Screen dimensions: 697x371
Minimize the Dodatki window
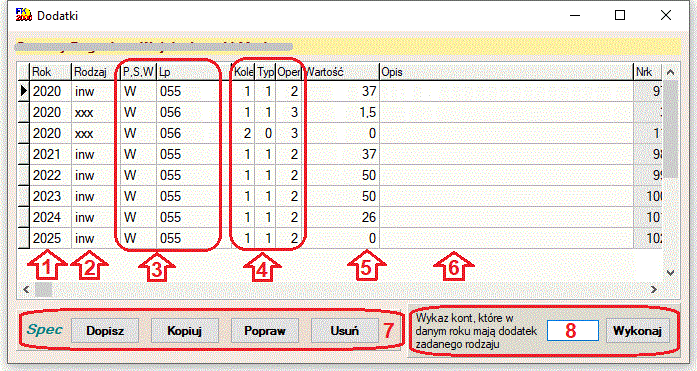click(x=575, y=16)
